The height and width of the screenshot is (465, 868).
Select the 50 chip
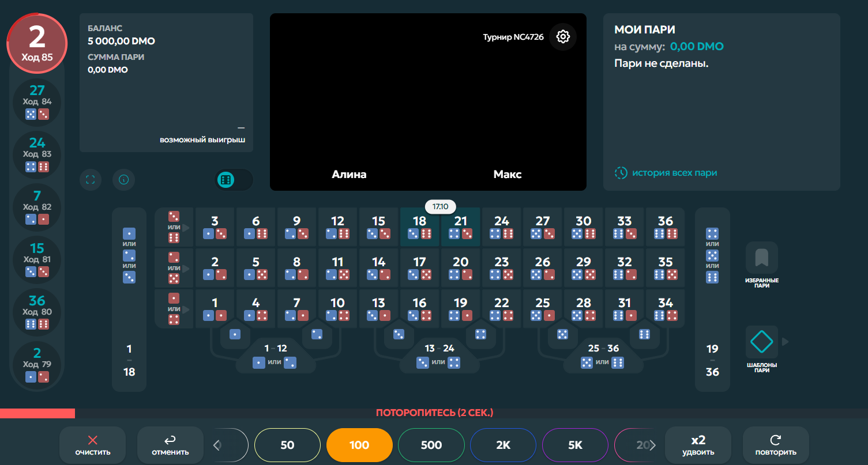click(x=287, y=445)
